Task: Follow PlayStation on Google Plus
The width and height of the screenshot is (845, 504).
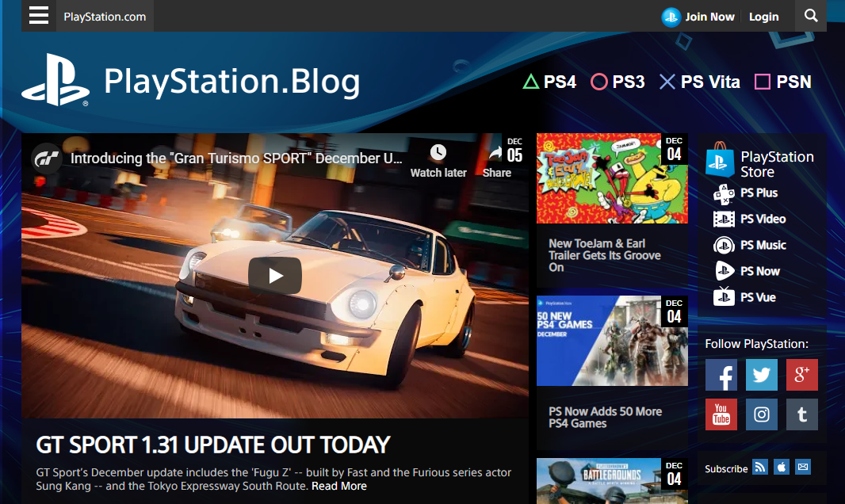Action: pos(802,375)
